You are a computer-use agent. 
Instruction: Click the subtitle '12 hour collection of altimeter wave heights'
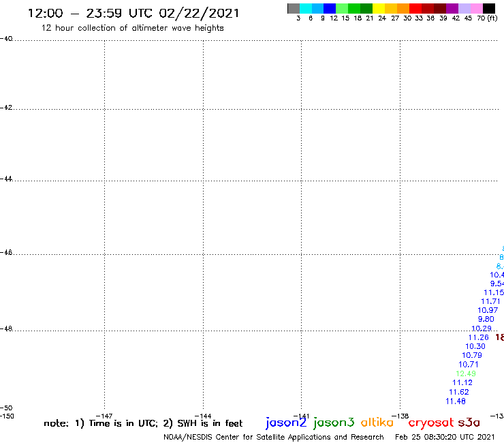132,28
